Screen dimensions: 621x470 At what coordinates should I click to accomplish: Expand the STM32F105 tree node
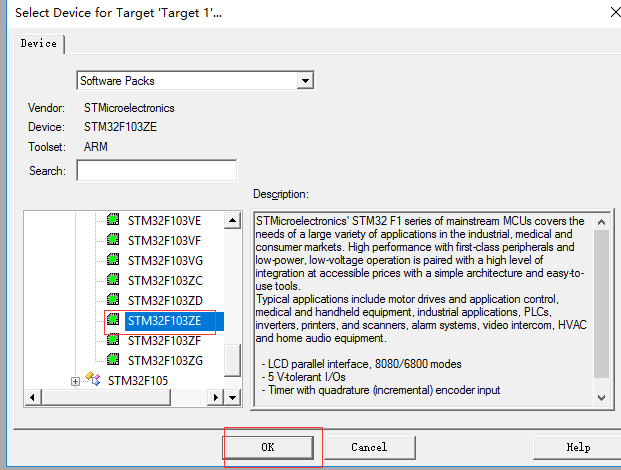click(x=75, y=381)
